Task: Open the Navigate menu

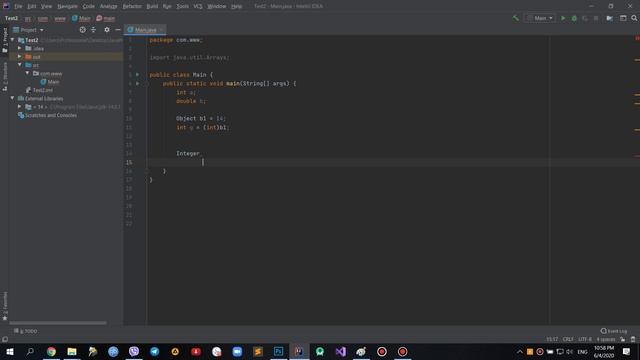Action: tap(67, 6)
